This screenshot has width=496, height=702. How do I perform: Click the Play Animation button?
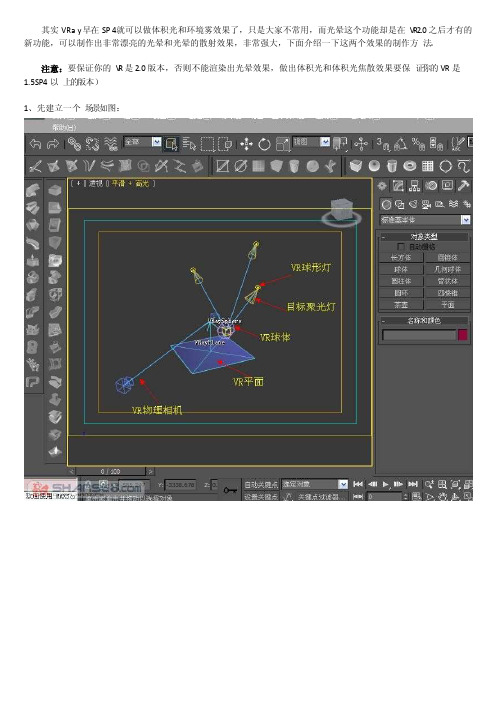click(x=385, y=484)
